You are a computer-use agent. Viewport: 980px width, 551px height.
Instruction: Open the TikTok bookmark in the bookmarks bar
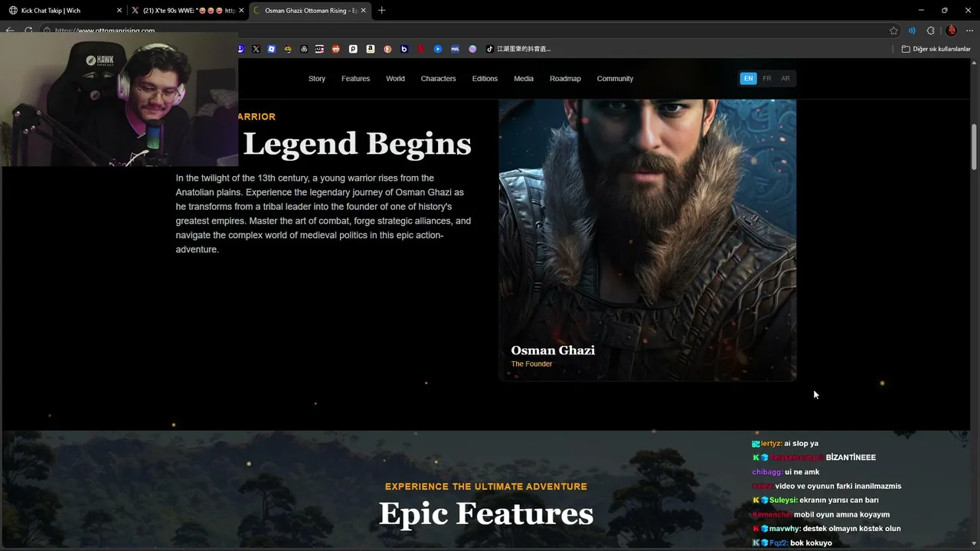tap(518, 49)
